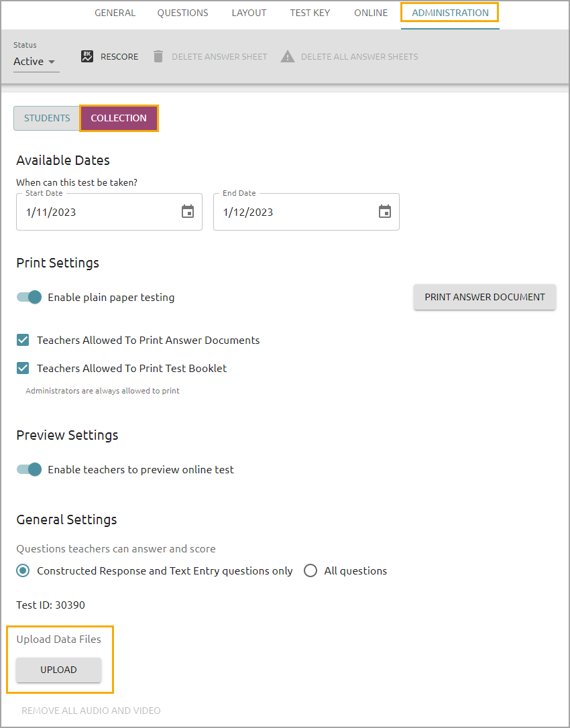Open the Start Date calendar picker icon
Image resolution: width=570 pixels, height=728 pixels.
pos(188,212)
